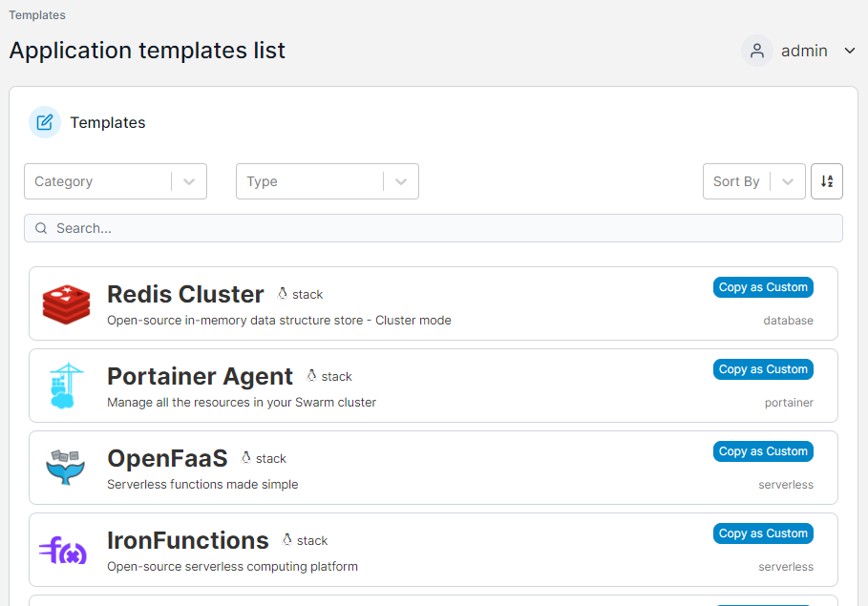
Task: Click the OpenFaaS whale logo
Action: click(65, 468)
